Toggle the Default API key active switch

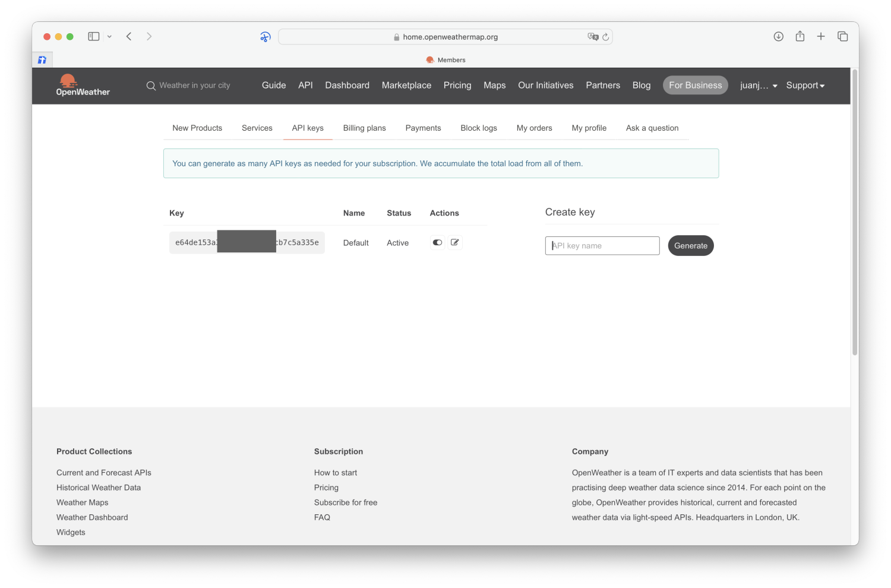(437, 242)
